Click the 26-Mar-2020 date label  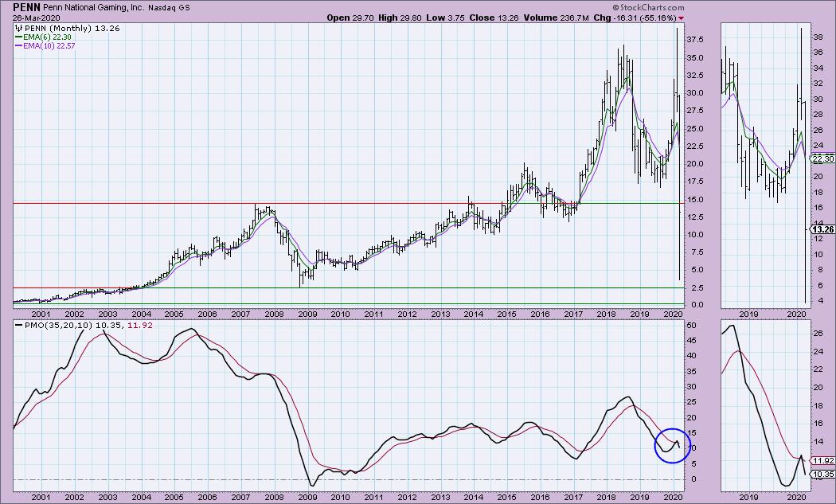click(x=37, y=18)
